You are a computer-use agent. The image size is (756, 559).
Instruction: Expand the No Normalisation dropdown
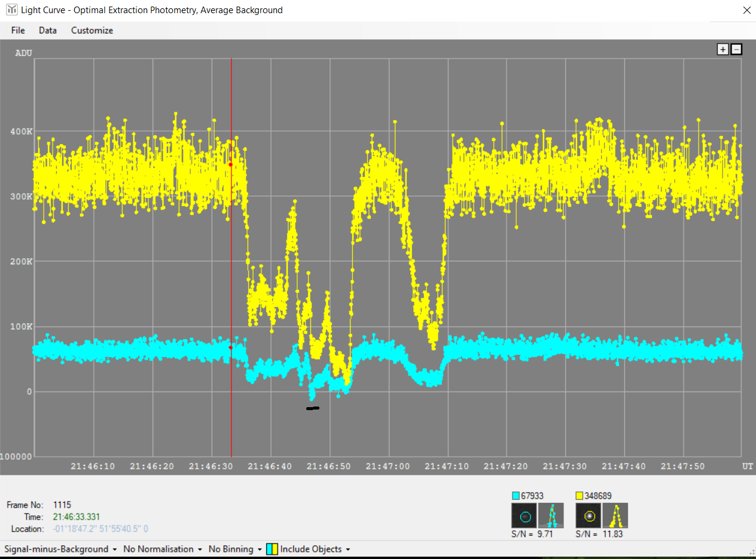point(162,549)
